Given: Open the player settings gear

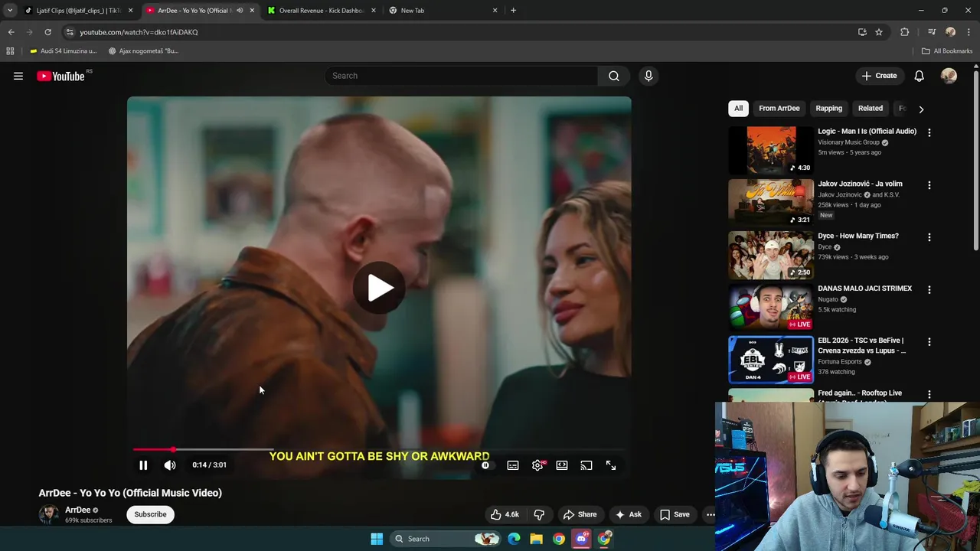Looking at the screenshot, I should (537, 465).
